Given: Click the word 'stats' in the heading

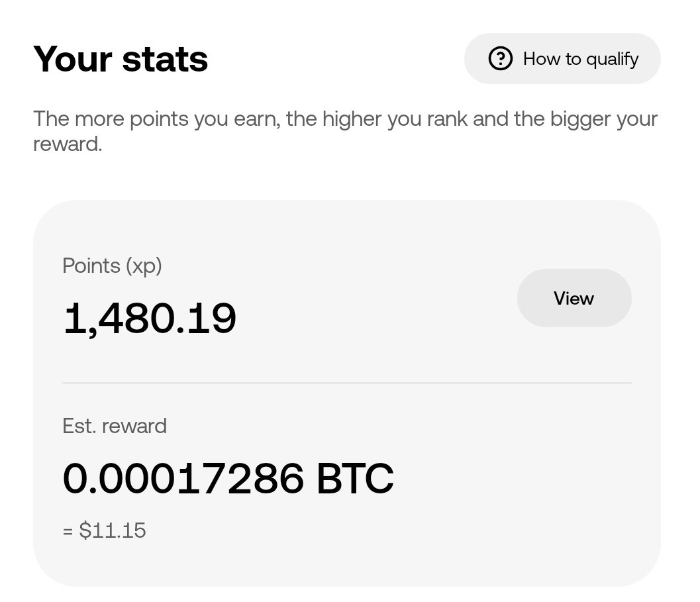Looking at the screenshot, I should click(165, 60).
